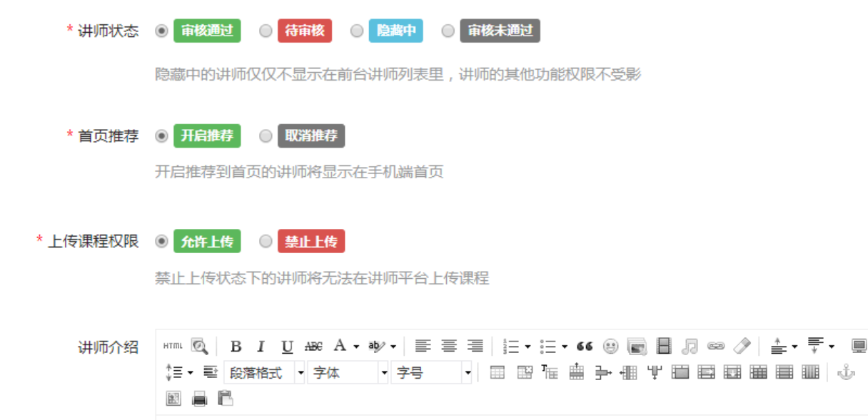Insert a numbered list
868x420 pixels.
coord(511,347)
